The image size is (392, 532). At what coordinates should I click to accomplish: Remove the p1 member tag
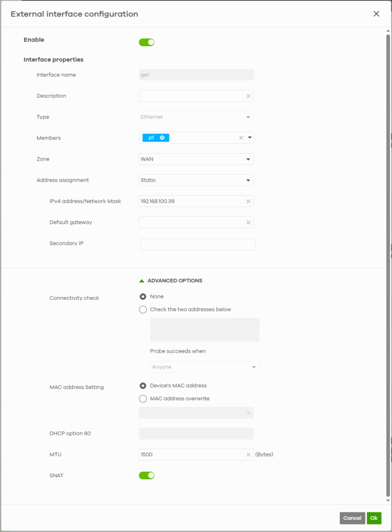pos(162,138)
